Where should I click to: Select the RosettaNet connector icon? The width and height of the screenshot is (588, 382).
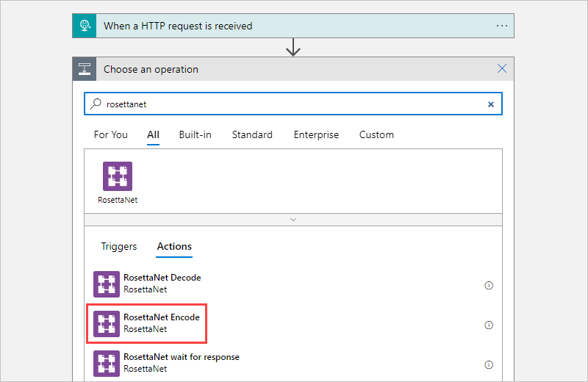(x=118, y=176)
